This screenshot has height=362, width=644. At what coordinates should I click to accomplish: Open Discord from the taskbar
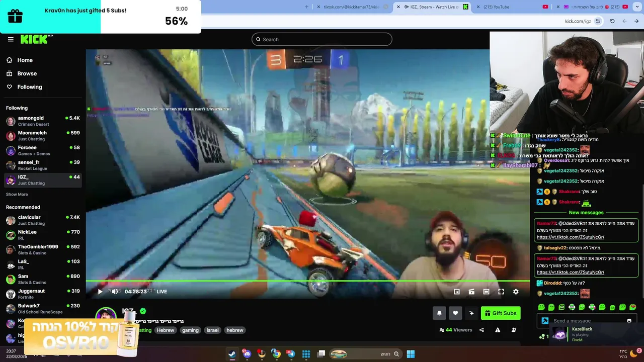tap(247, 354)
